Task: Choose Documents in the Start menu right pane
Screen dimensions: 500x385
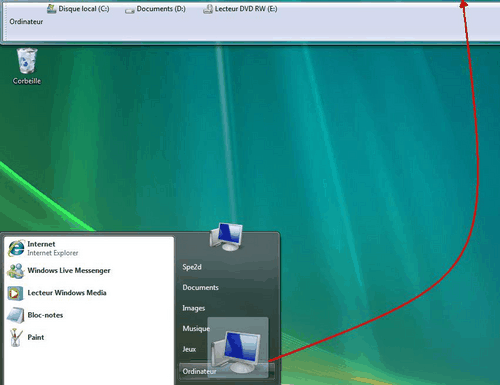Action: pos(201,287)
